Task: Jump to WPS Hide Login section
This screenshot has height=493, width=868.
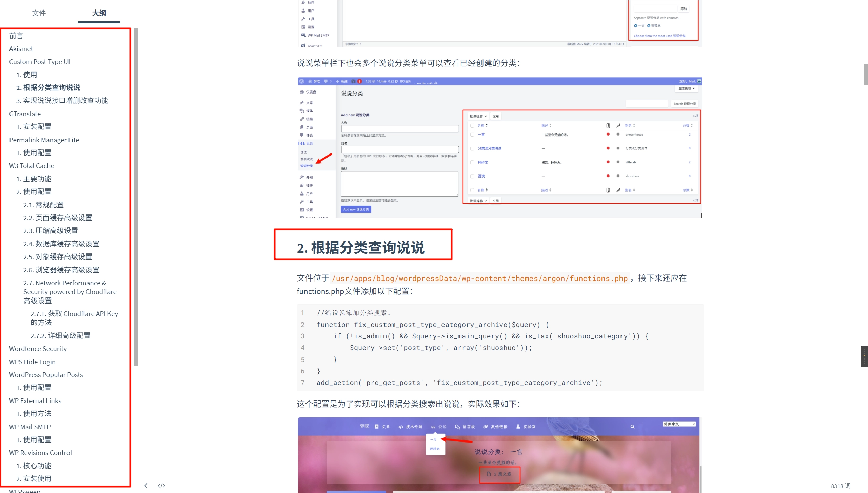Action: coord(32,362)
